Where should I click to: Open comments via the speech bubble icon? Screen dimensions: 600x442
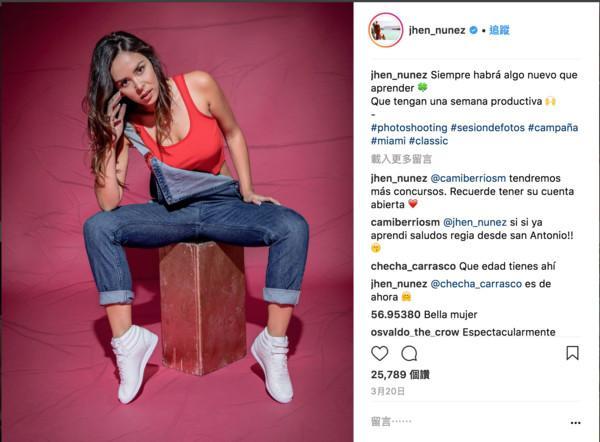tap(409, 354)
